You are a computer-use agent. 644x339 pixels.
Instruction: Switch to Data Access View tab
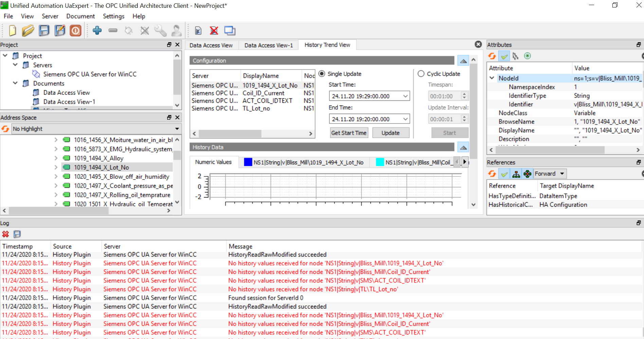211,45
